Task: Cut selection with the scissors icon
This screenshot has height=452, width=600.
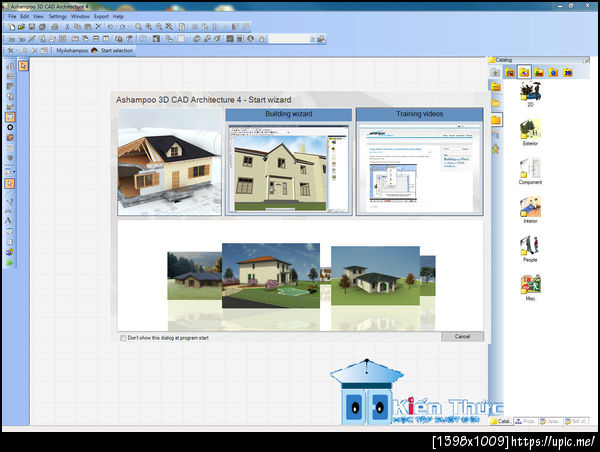Action: point(67,27)
